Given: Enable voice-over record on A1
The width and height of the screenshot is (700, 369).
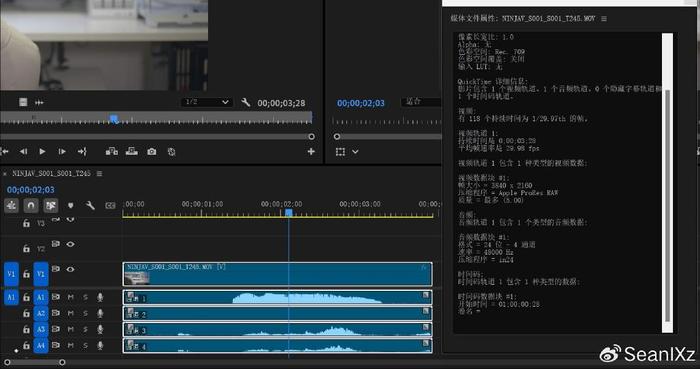Looking at the screenshot, I should (x=100, y=297).
